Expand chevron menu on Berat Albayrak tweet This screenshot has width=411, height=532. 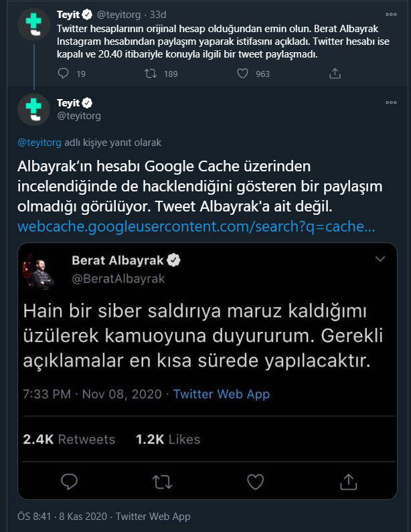pyautogui.click(x=380, y=259)
